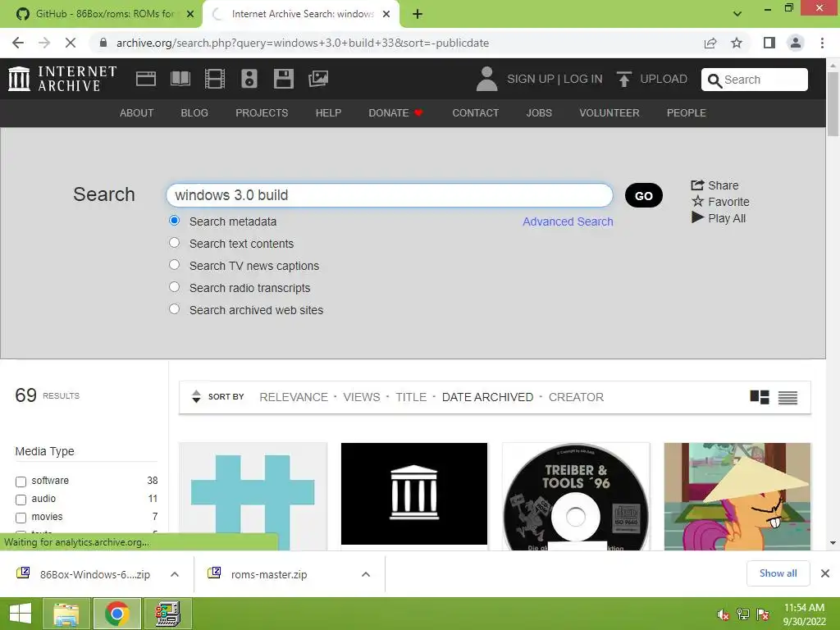Viewport: 840px width, 630px height.
Task: Open VOLUNTEER in navigation bar
Action: pos(609,113)
